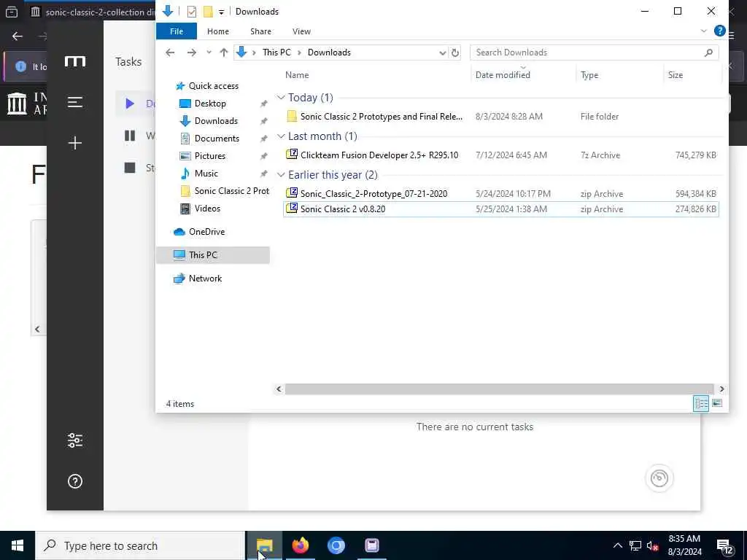Image resolution: width=747 pixels, height=560 pixels.
Task: Select the stopped tasks filter icon
Action: 130,168
